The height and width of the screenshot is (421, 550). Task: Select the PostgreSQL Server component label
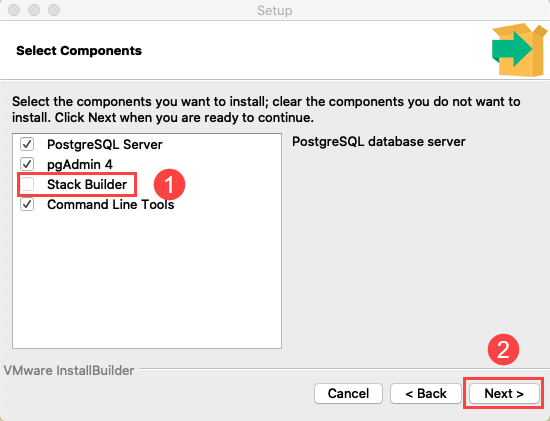pos(105,145)
